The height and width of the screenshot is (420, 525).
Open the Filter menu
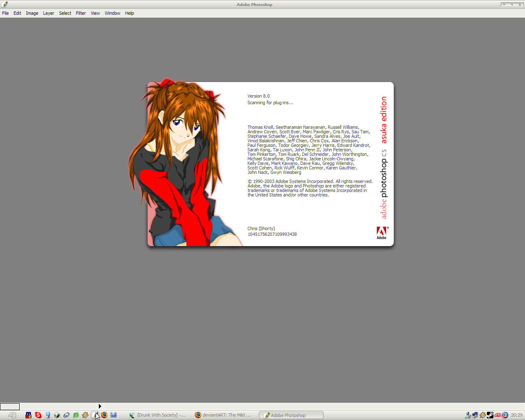pos(81,13)
